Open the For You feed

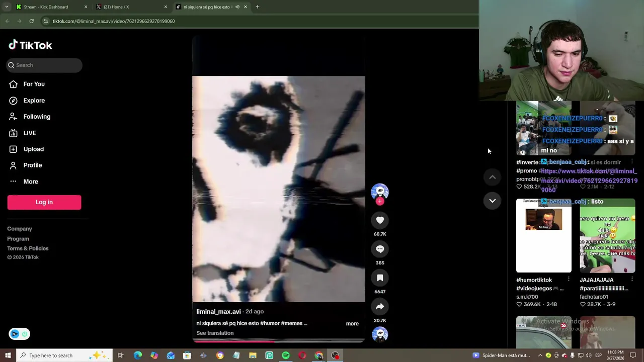[x=34, y=84]
